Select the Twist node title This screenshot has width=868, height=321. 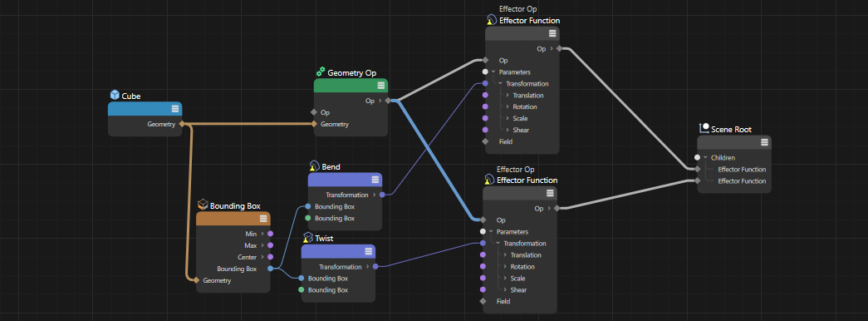pyautogui.click(x=325, y=239)
